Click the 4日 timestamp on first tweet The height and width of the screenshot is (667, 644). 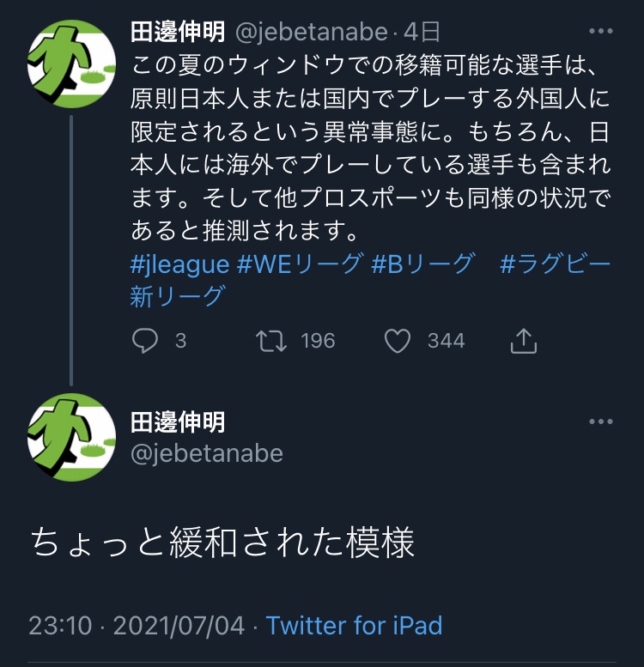coord(422,33)
